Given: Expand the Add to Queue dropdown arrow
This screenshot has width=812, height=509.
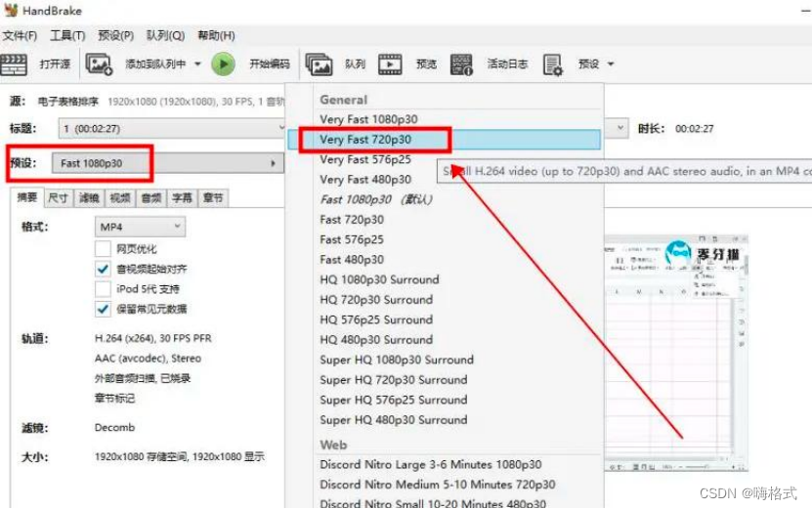Looking at the screenshot, I should [197, 64].
